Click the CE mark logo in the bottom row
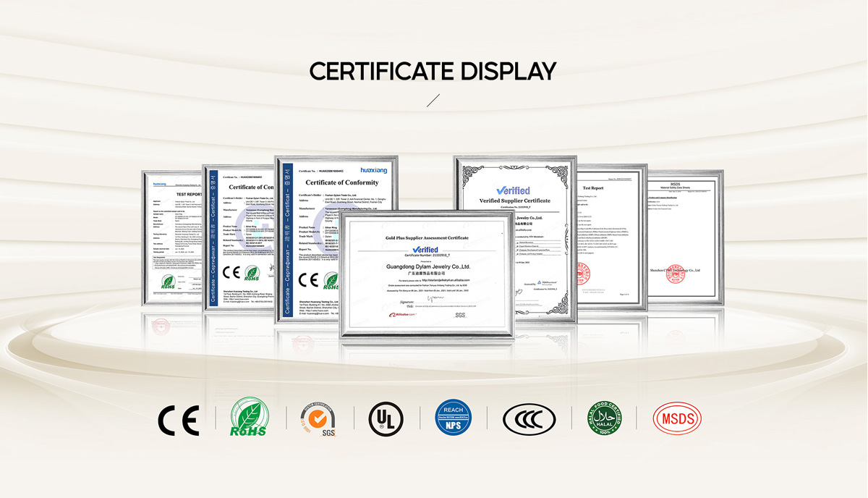The width and height of the screenshot is (868, 498). coord(178,419)
